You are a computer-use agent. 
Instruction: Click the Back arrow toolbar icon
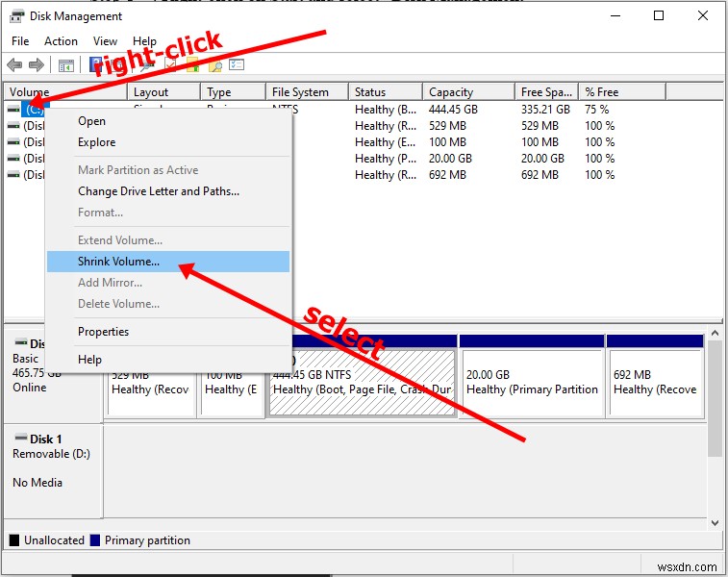(x=14, y=65)
